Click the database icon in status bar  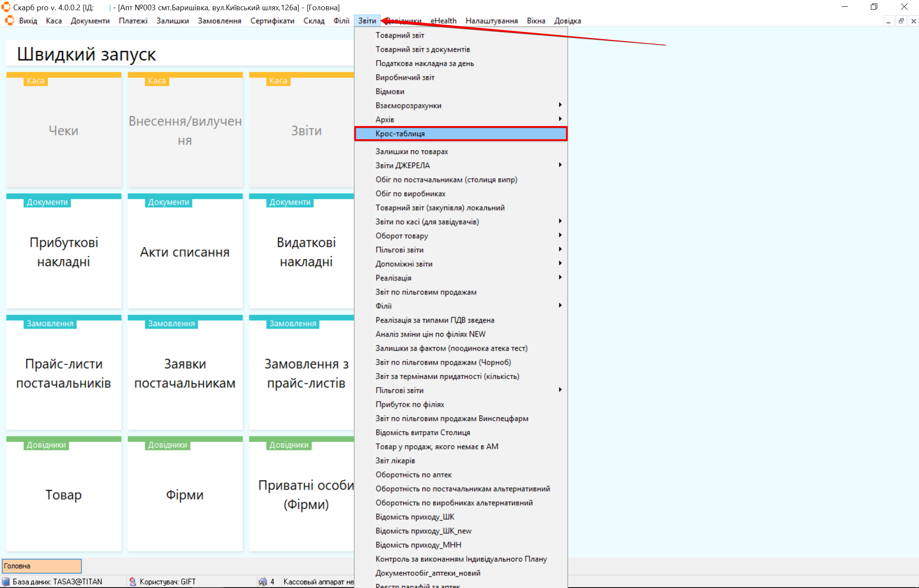(6, 582)
